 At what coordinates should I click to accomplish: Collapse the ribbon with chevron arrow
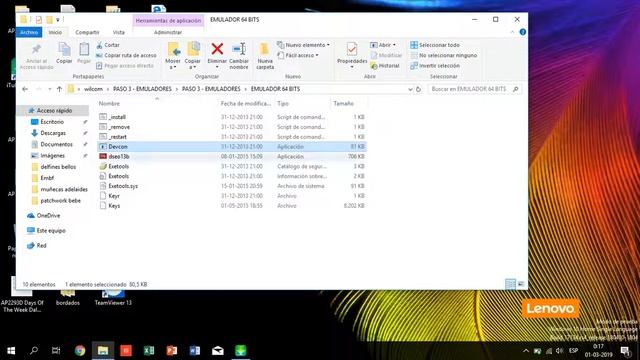(x=512, y=32)
